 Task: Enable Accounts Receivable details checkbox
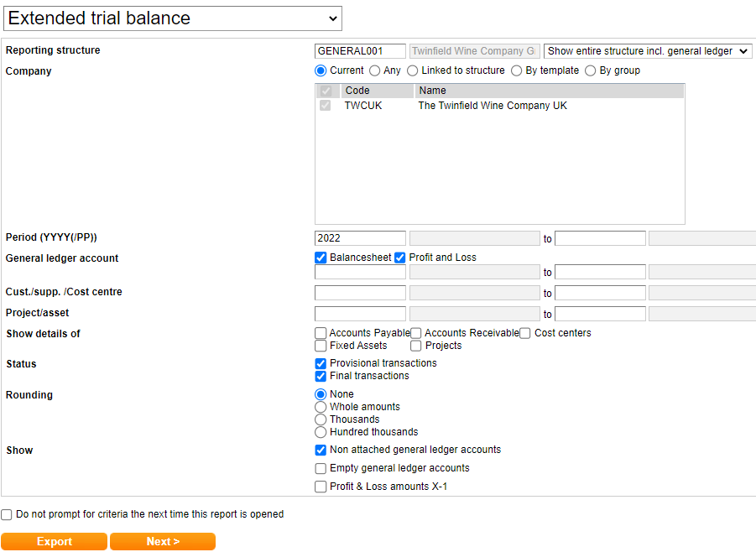(x=416, y=333)
